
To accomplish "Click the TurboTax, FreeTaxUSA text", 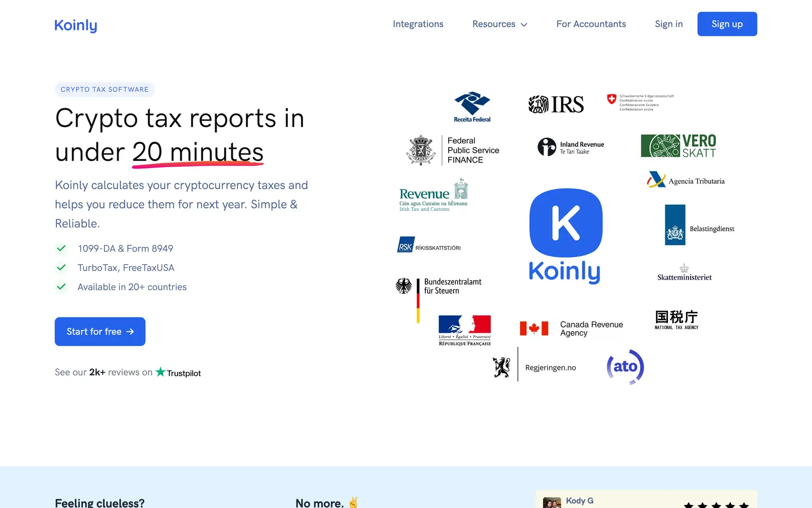I will tap(126, 268).
